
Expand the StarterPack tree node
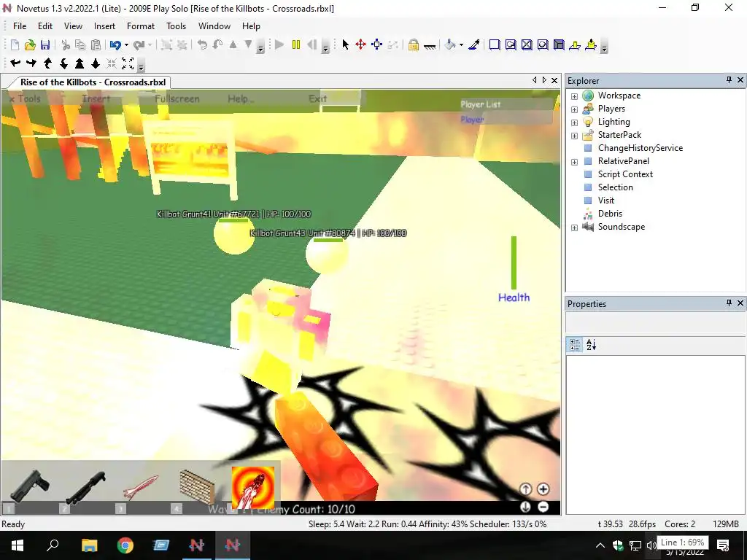tap(574, 136)
